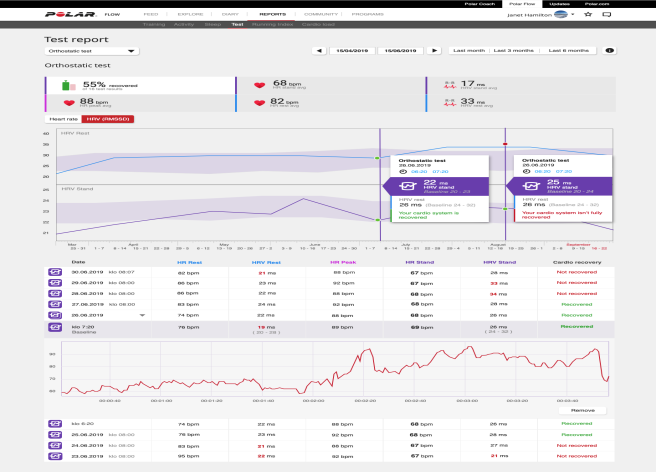
Task: Click the start date field 15/04/2019
Action: [352, 50]
